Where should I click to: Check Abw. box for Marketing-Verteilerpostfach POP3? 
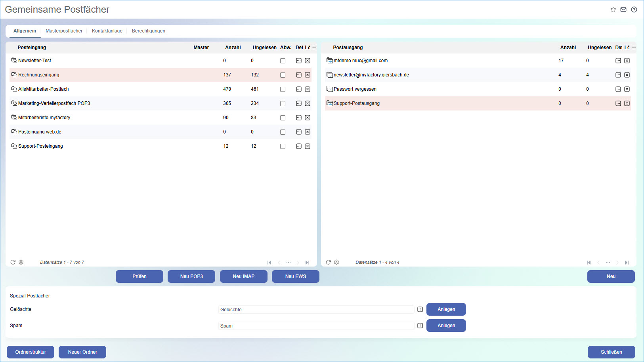pos(283,103)
